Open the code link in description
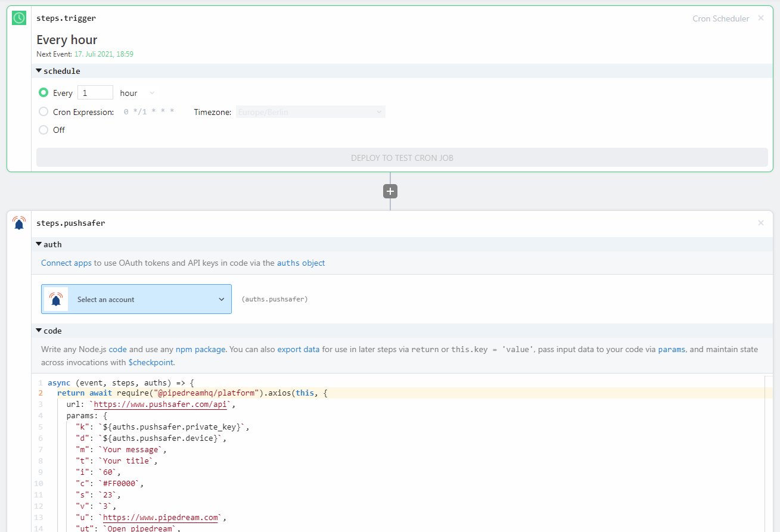 [117, 350]
